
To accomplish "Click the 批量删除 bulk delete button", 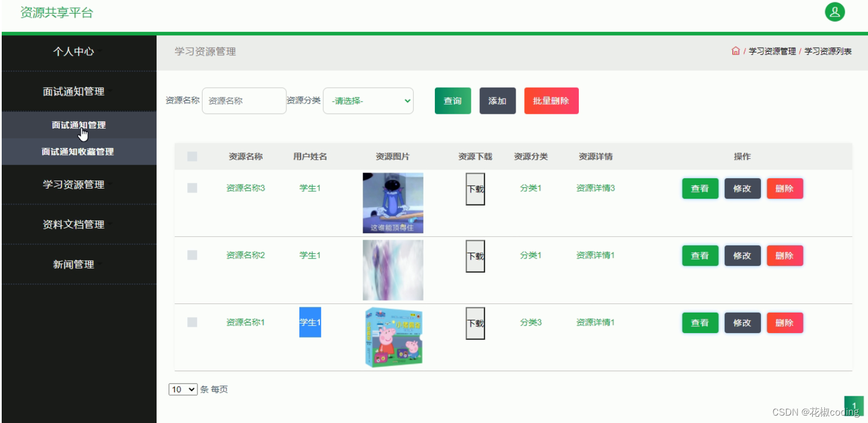I will 550,101.
